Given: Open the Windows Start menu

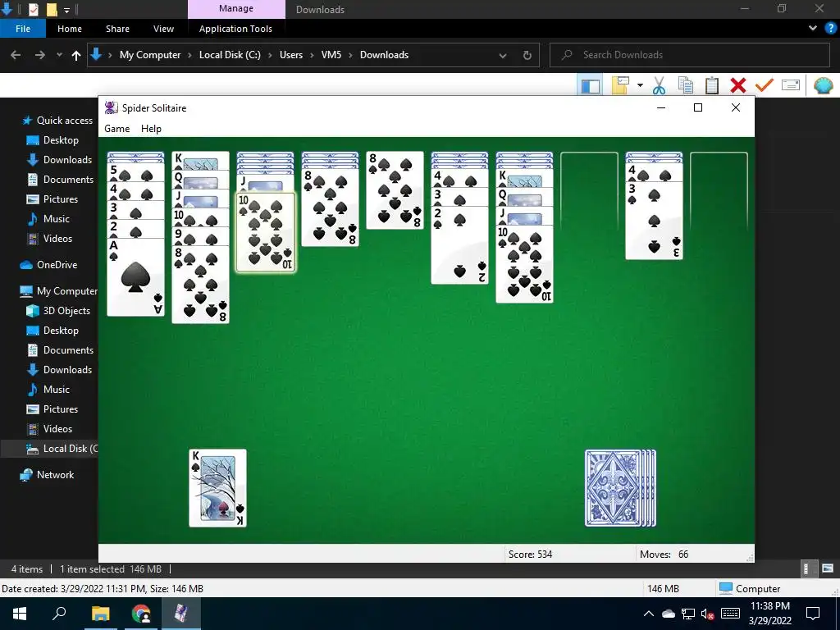Looking at the screenshot, I should pyautogui.click(x=20, y=614).
